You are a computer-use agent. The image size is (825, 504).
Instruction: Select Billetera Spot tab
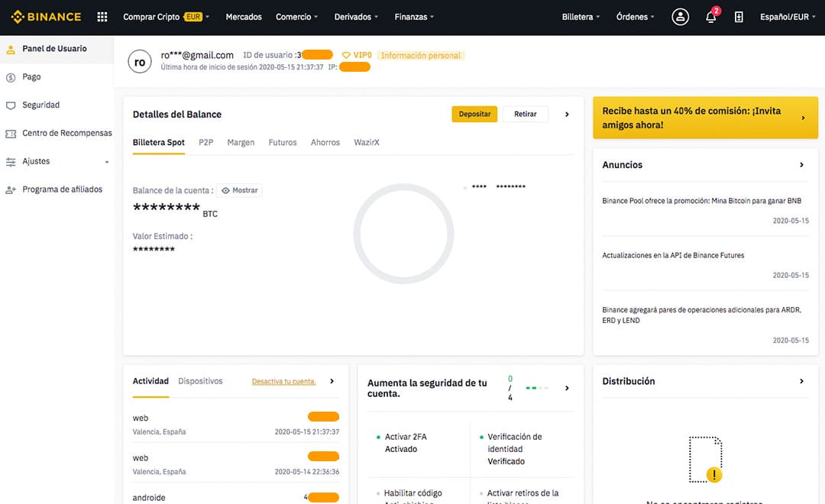[158, 143]
